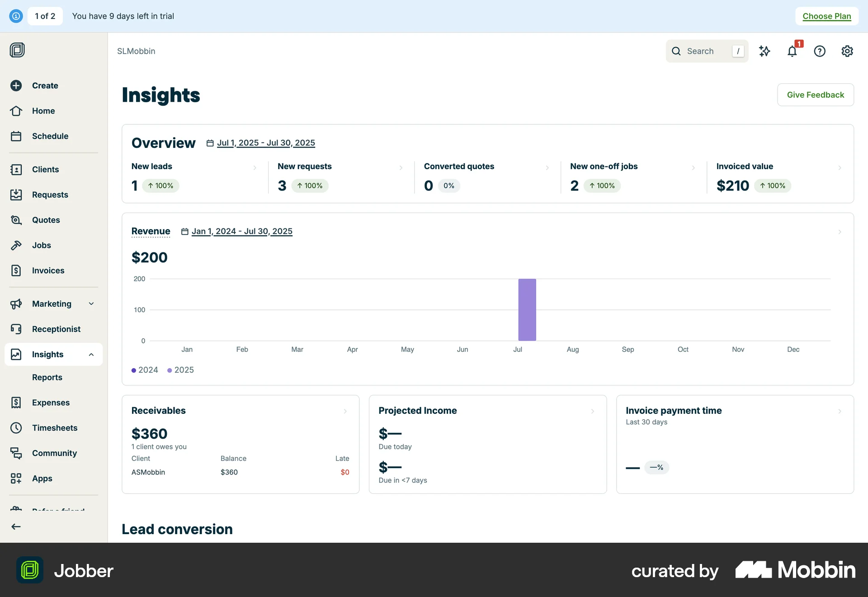This screenshot has height=597, width=868.
Task: Click the Marketing megaphone icon
Action: (16, 303)
